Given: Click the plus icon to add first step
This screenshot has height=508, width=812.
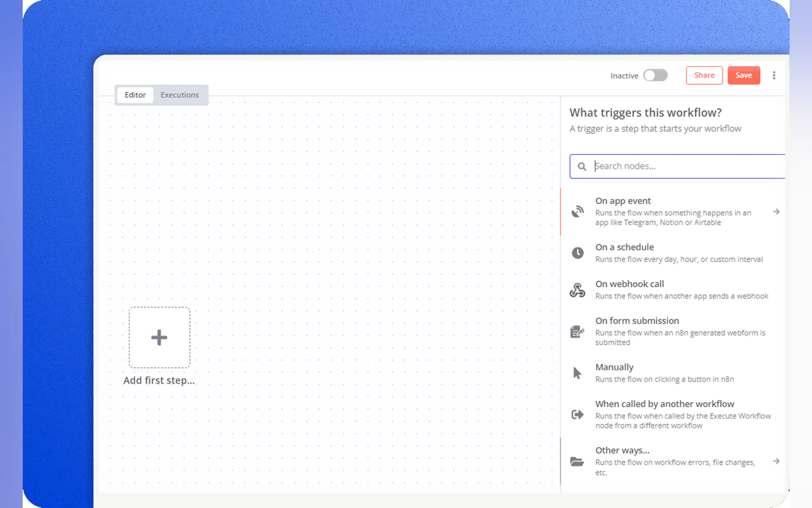Looking at the screenshot, I should tap(159, 337).
